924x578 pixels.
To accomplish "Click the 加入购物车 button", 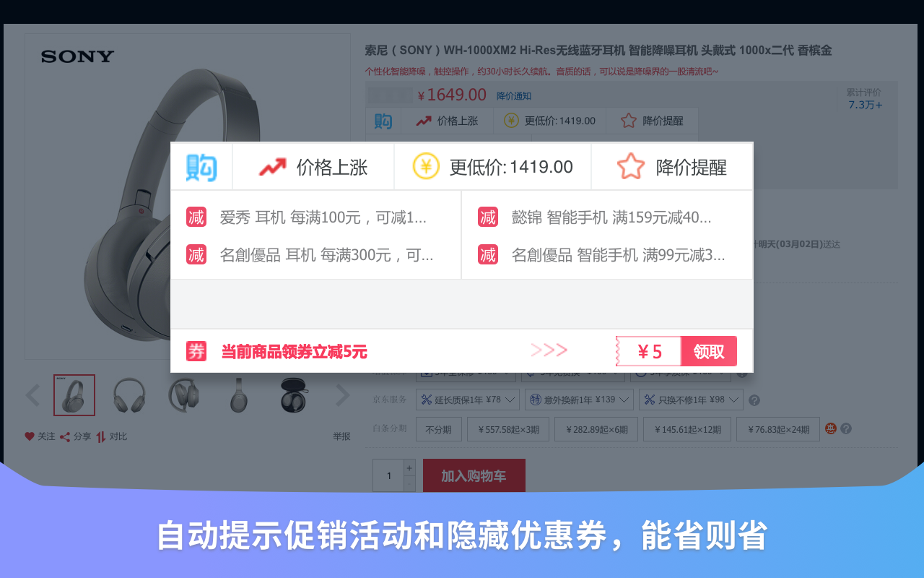I will tap(474, 476).
